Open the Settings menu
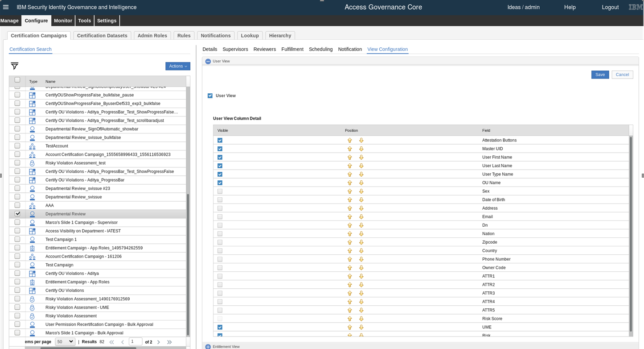 point(107,21)
